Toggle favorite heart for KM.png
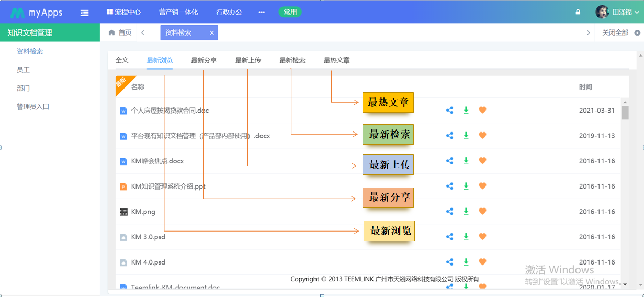Image resolution: width=644 pixels, height=297 pixels. pos(482,211)
